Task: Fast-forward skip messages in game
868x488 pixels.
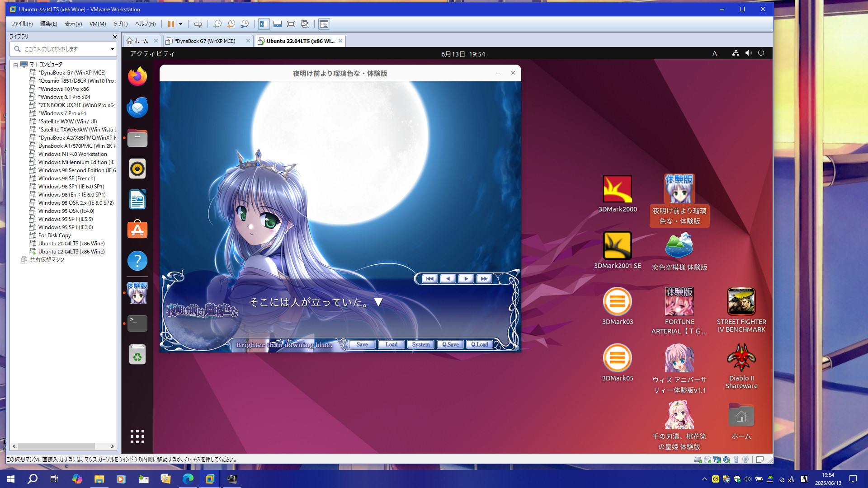Action: [484, 279]
